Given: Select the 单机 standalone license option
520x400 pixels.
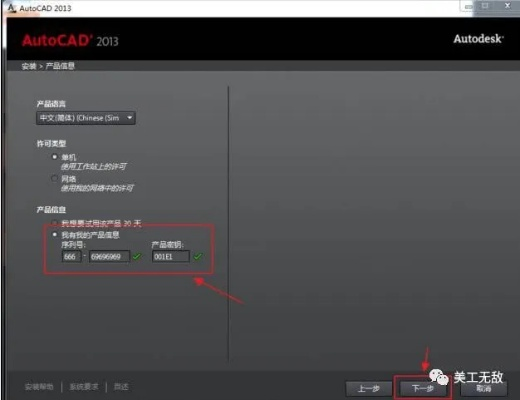Looking at the screenshot, I should tap(54, 157).
